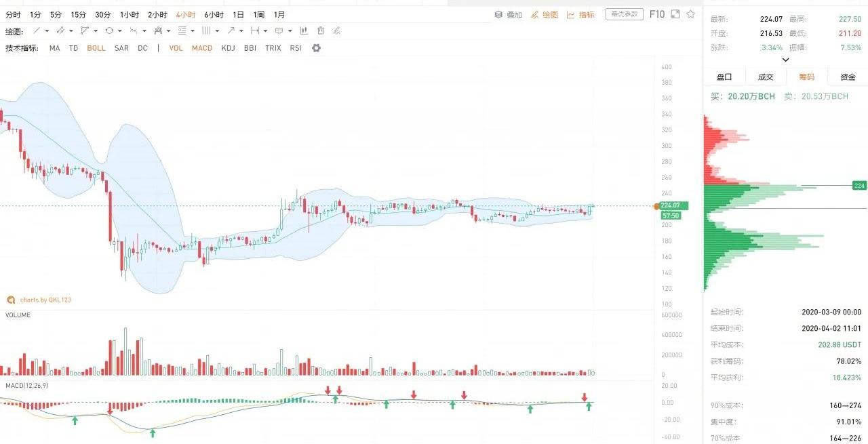
Task: Click the orange current price marker on axis
Action: (x=656, y=205)
